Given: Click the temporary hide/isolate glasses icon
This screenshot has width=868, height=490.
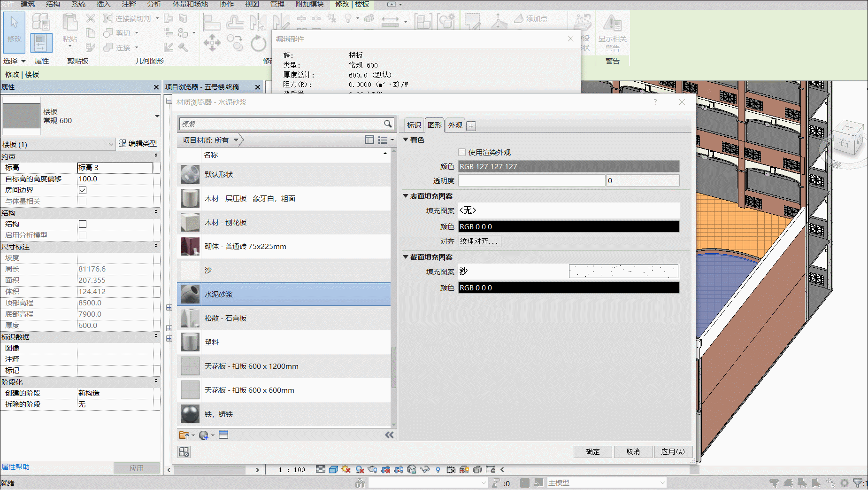Looking at the screenshot, I should (425, 469).
